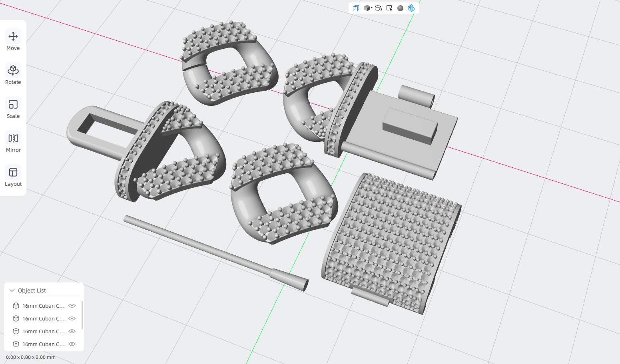Hide the second 16mm Cuban object

pos(72,318)
